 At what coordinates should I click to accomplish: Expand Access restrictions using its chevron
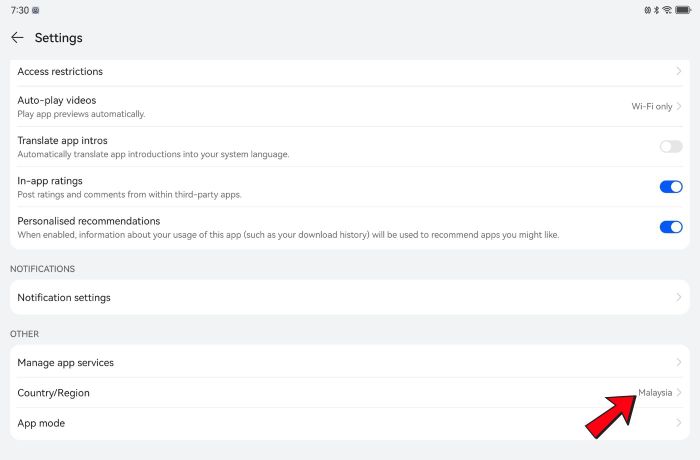679,72
